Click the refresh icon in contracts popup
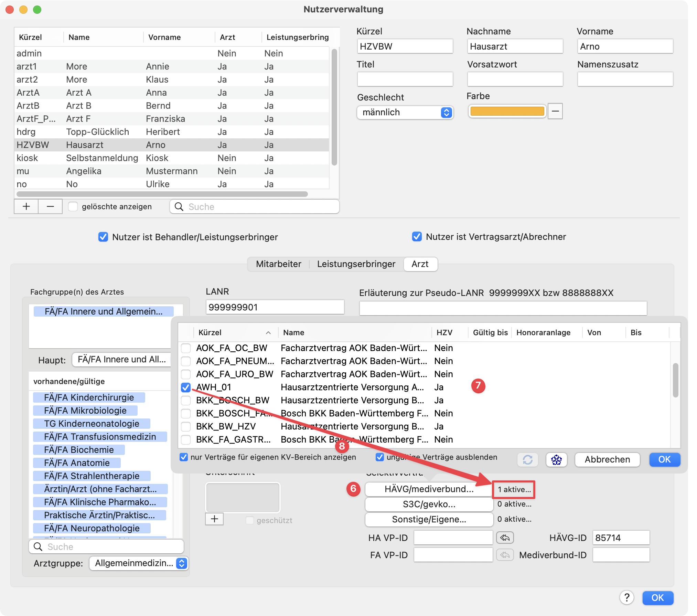Viewport: 697px width, 616px height. [x=527, y=460]
